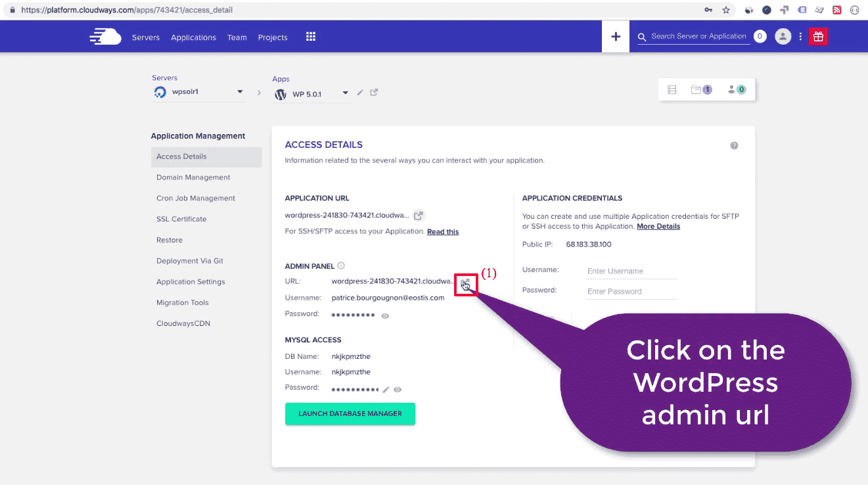This screenshot has width=868, height=485.
Task: Click the Admin Panel URL text link
Action: 393,281
